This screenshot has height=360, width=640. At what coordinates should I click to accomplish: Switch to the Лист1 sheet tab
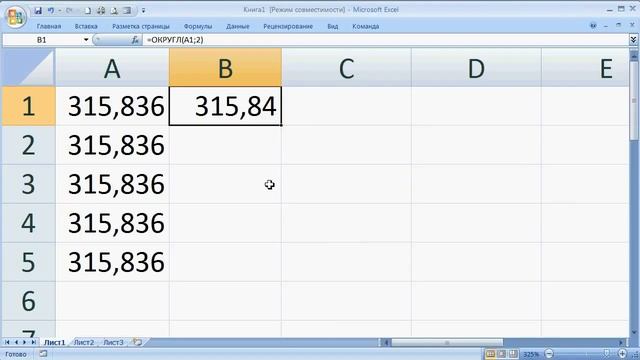click(54, 342)
